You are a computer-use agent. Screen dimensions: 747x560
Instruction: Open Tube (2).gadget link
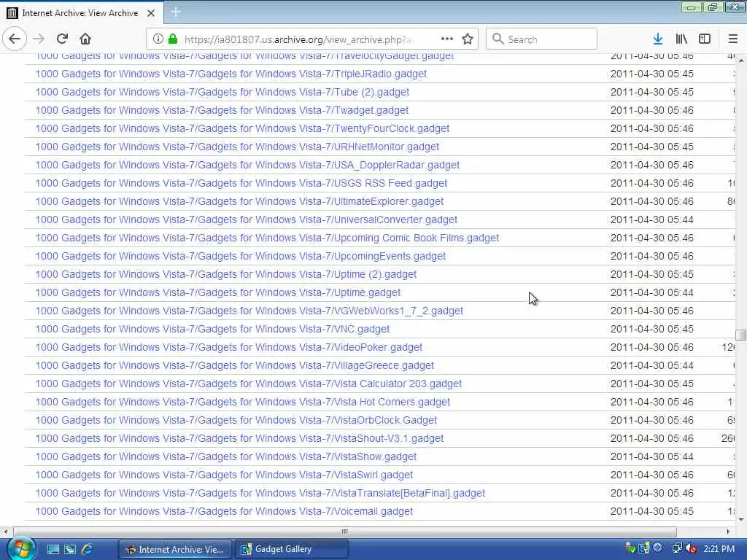[222, 92]
